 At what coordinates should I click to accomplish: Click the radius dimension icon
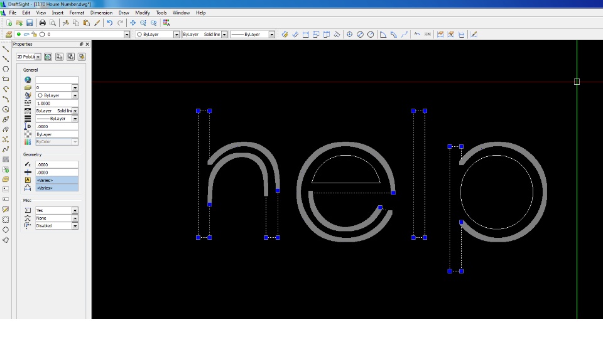(x=371, y=35)
